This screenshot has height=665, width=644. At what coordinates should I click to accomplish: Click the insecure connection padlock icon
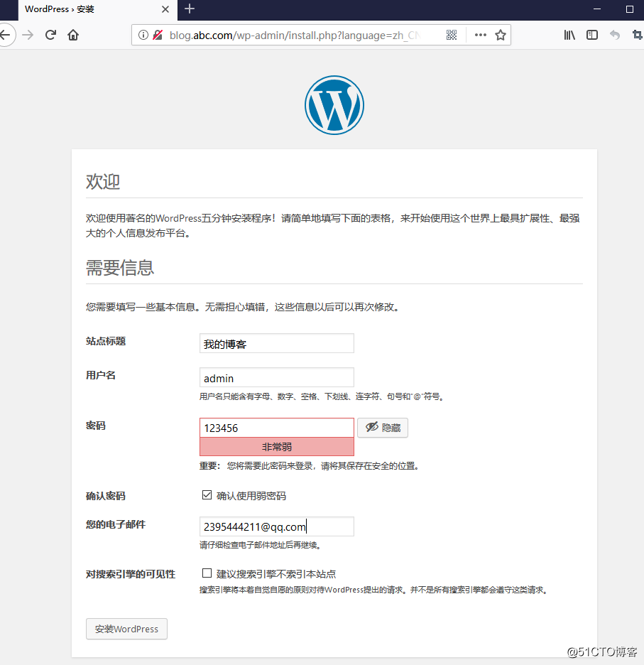(x=158, y=35)
